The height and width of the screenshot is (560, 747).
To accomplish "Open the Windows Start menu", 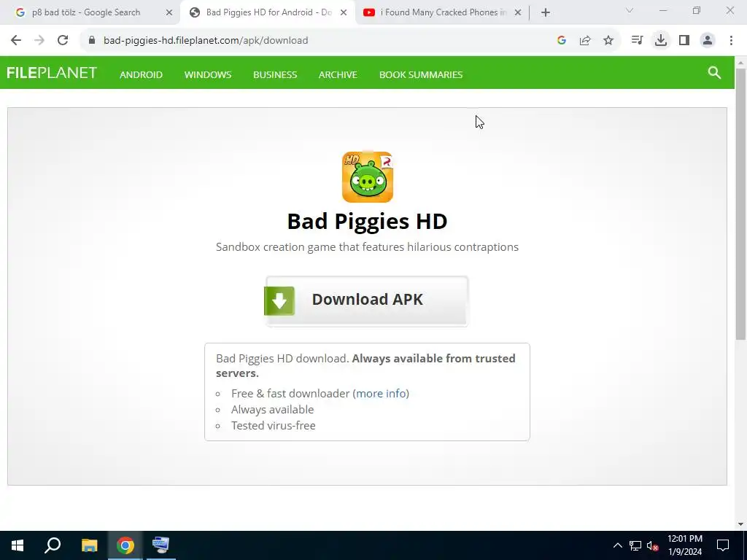I will point(18,545).
